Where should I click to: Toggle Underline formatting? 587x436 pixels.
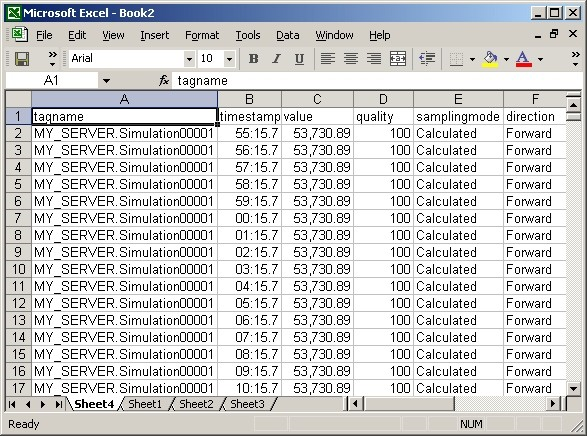tap(299, 59)
